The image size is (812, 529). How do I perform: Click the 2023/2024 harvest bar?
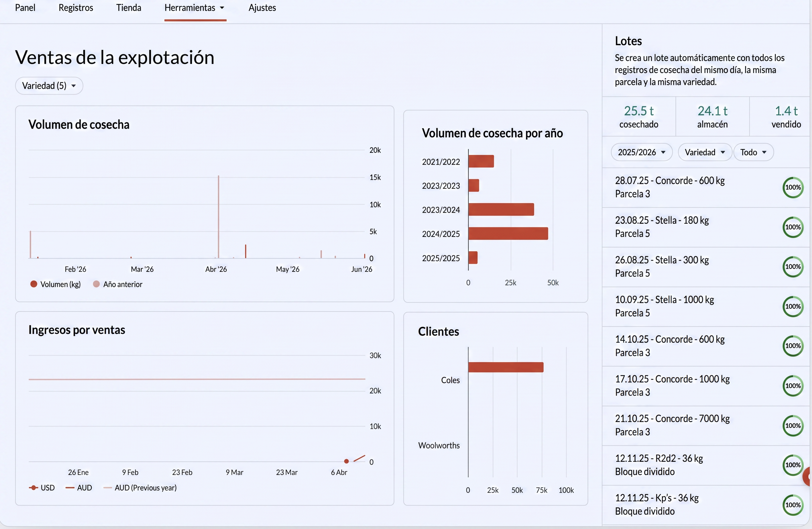(x=501, y=209)
